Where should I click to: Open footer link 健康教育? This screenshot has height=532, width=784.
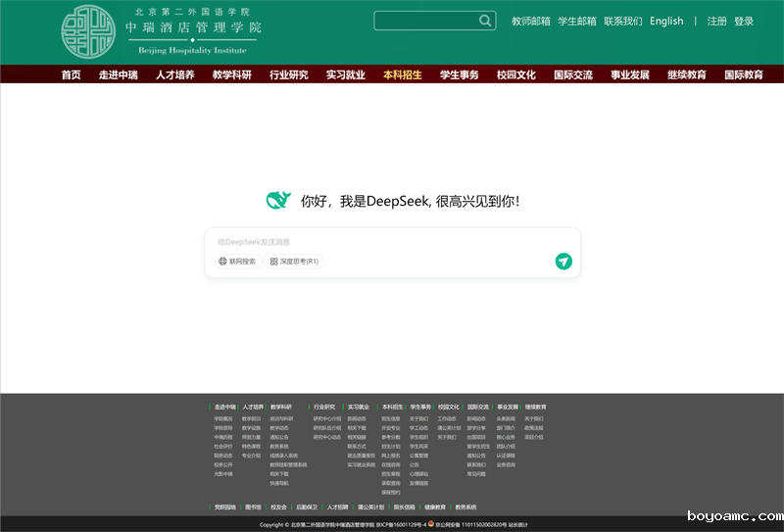(435, 507)
